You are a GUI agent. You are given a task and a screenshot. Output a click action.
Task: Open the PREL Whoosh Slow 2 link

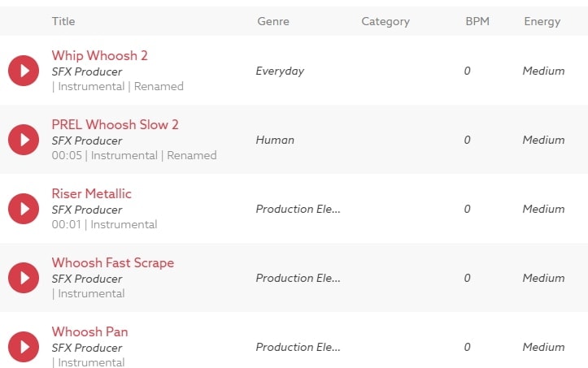point(115,124)
